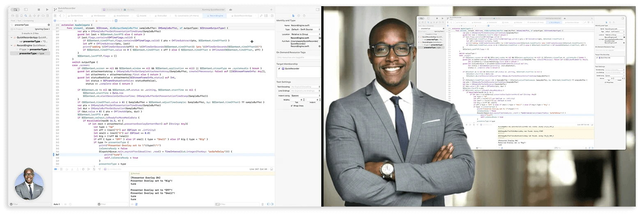The height and width of the screenshot is (221, 644).
Task: Click the add editor split icon
Action: [x=272, y=16]
